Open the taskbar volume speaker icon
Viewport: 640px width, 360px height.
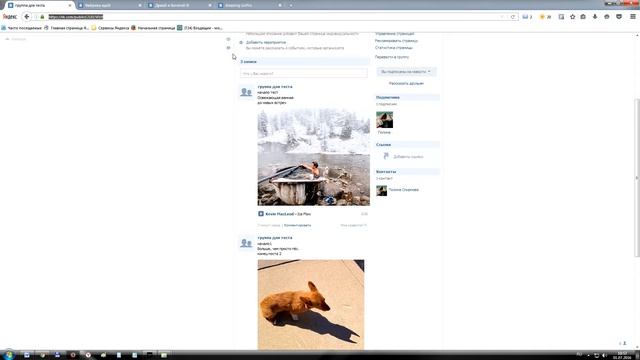[604, 355]
